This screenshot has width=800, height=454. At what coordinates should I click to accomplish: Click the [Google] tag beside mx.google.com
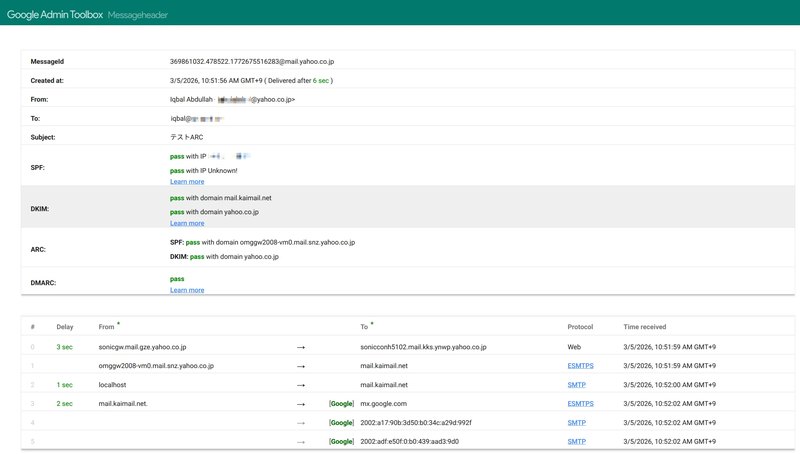click(x=341, y=403)
